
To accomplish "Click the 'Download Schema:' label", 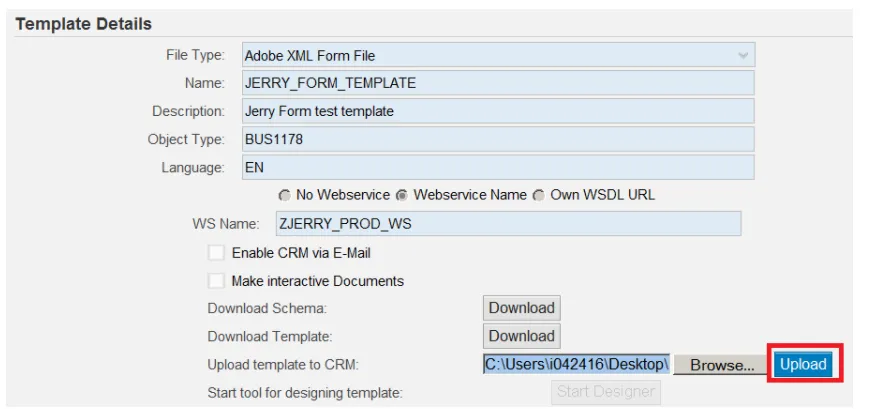I will 267,309.
